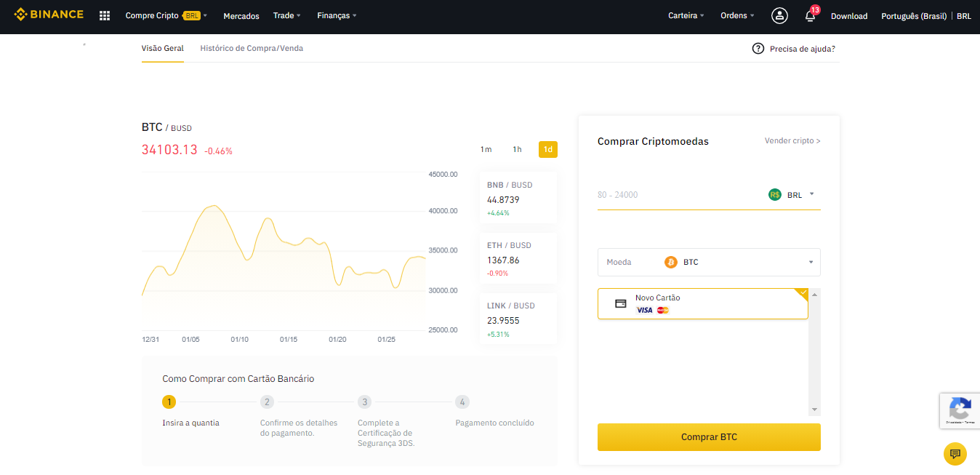Open the Vender cripto link
This screenshot has height=475, width=980.
tap(792, 140)
